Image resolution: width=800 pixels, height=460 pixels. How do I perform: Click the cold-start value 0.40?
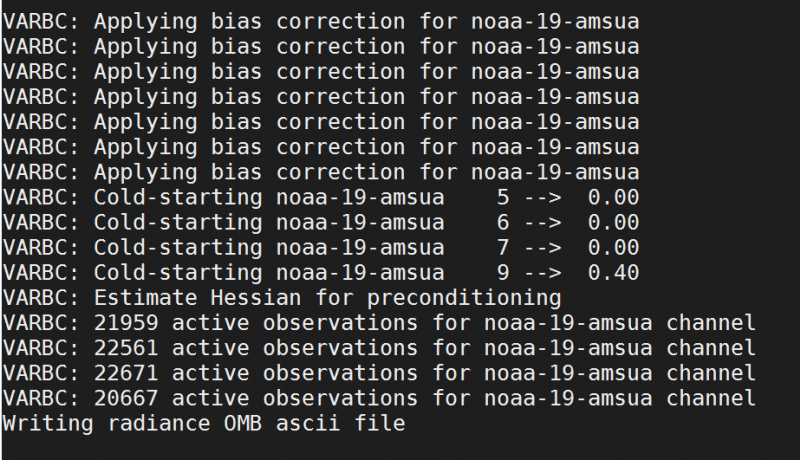[x=613, y=272]
